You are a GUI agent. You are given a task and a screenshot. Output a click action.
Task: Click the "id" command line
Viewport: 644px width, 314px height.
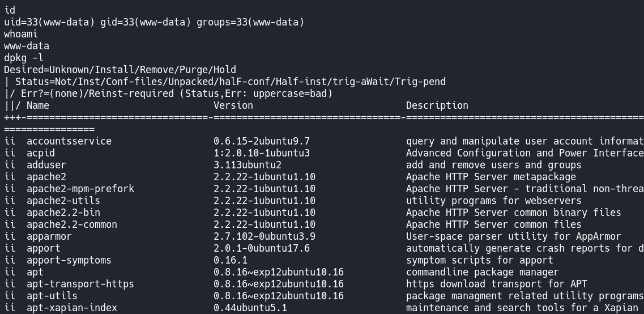click(10, 10)
